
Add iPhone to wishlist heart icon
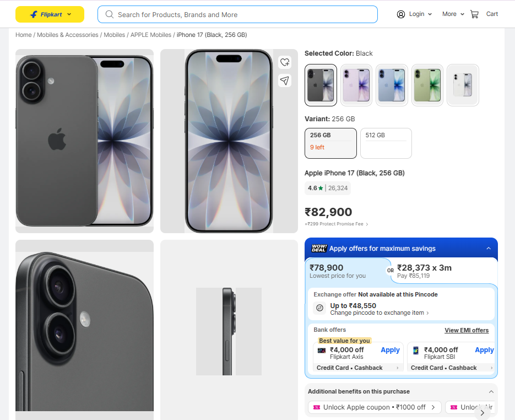tap(285, 62)
